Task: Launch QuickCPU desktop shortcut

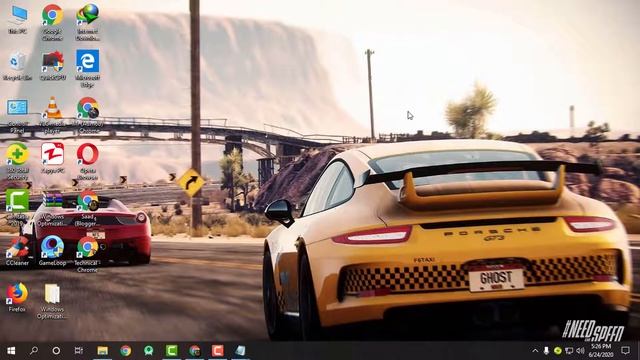Action: (x=53, y=65)
